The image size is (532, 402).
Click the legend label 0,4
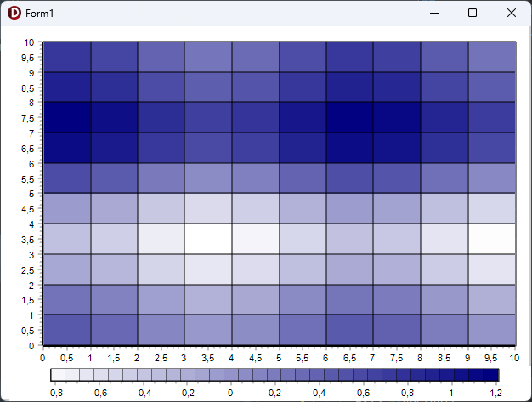click(319, 393)
